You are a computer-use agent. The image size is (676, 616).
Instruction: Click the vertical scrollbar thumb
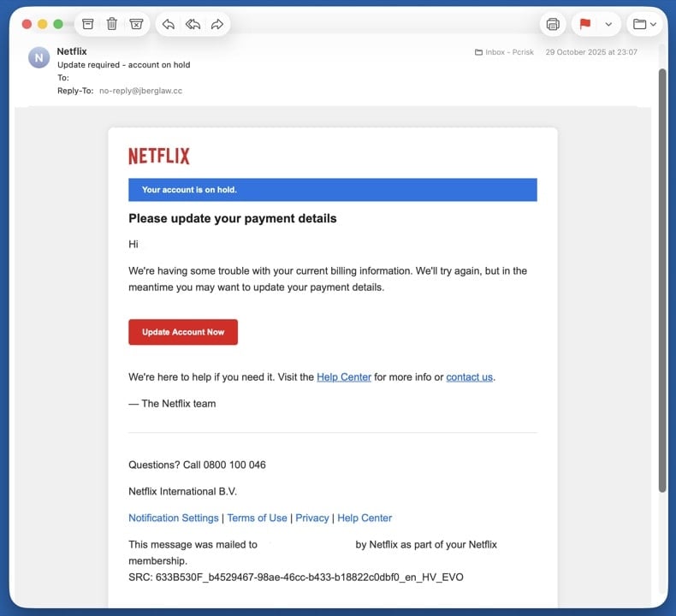(662, 281)
